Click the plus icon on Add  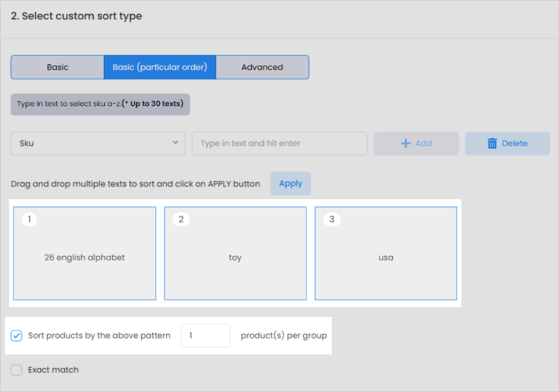[406, 143]
